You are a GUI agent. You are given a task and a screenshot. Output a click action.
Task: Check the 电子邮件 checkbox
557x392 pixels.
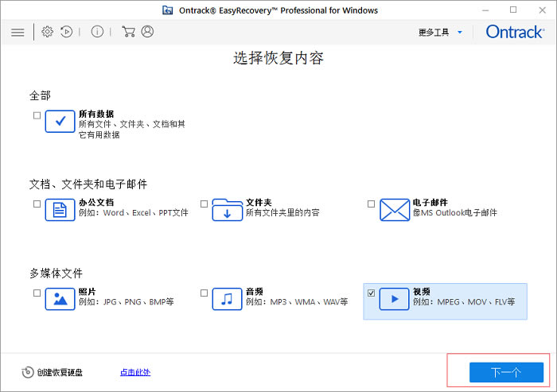click(372, 204)
